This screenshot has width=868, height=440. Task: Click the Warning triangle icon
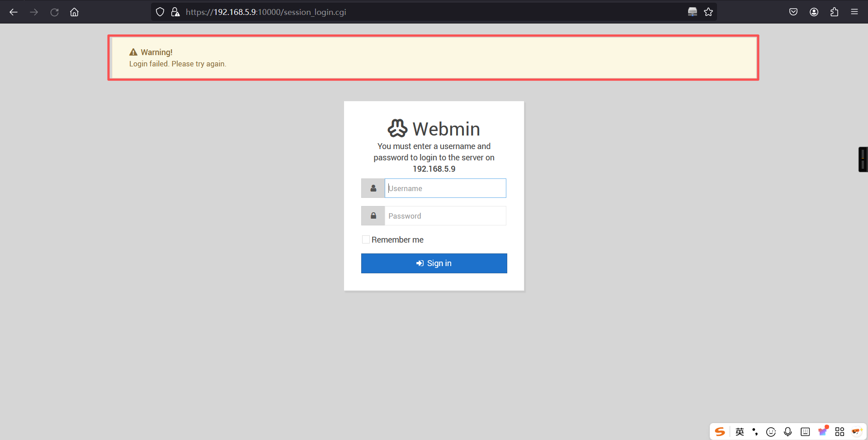point(133,52)
